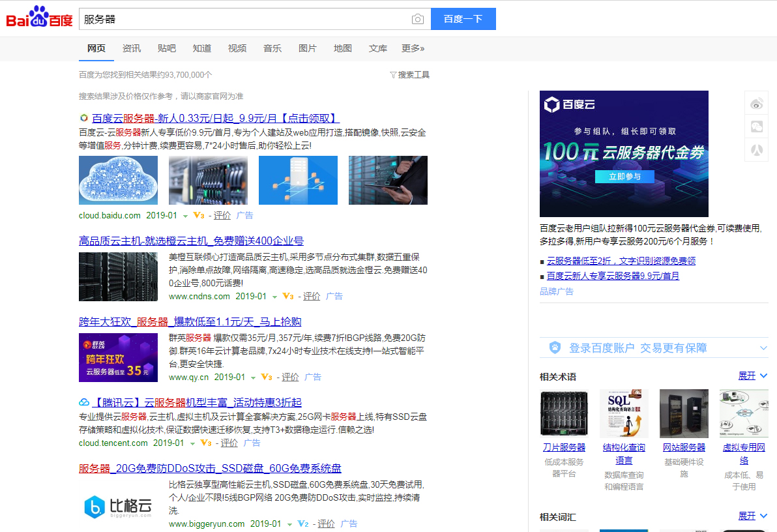Screen dimensions: 777x532
Task: Open the 音乐 tab
Action: pos(272,48)
